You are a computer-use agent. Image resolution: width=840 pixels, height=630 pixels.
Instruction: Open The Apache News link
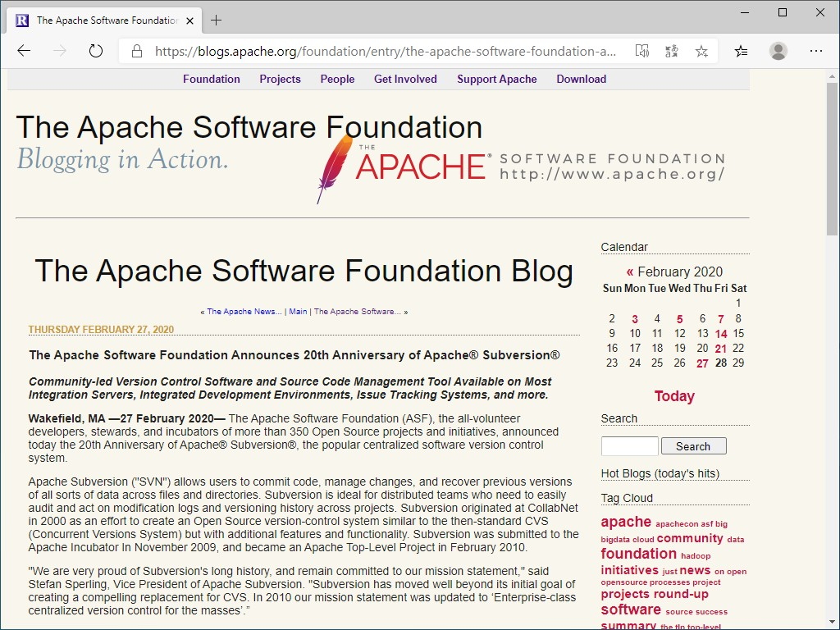click(x=243, y=312)
